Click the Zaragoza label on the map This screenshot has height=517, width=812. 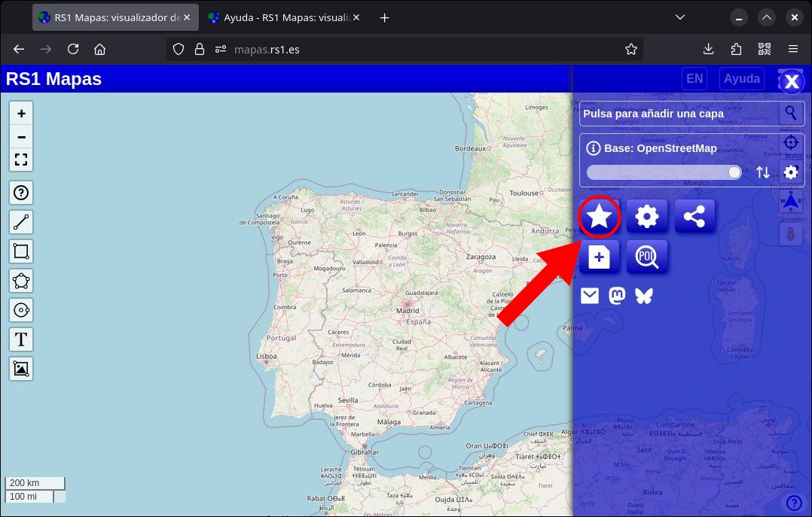point(481,257)
